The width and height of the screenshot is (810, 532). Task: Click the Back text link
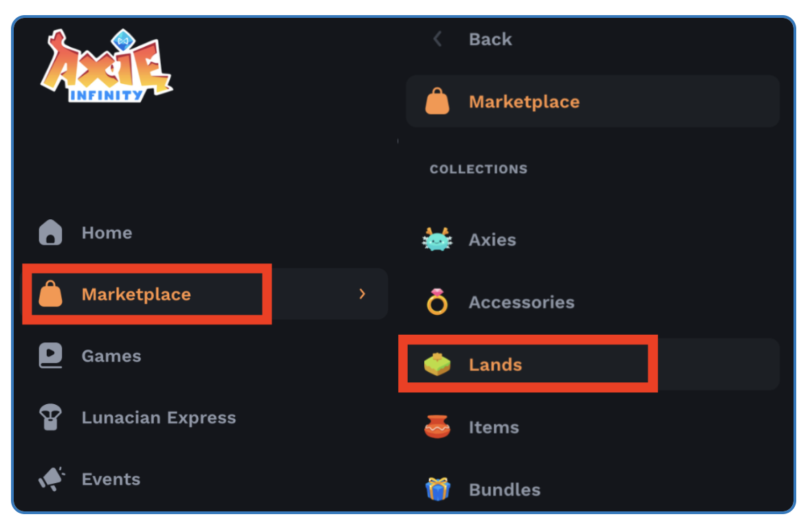pyautogui.click(x=490, y=39)
